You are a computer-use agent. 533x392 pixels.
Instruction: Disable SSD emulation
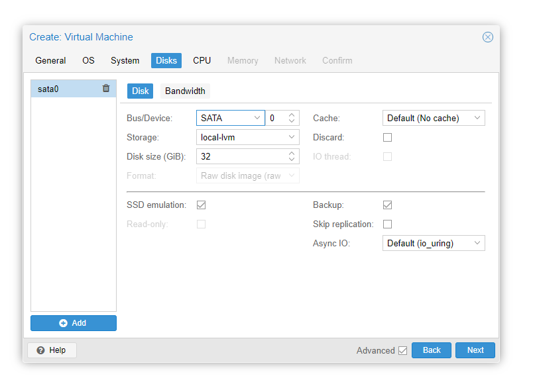pos(202,205)
